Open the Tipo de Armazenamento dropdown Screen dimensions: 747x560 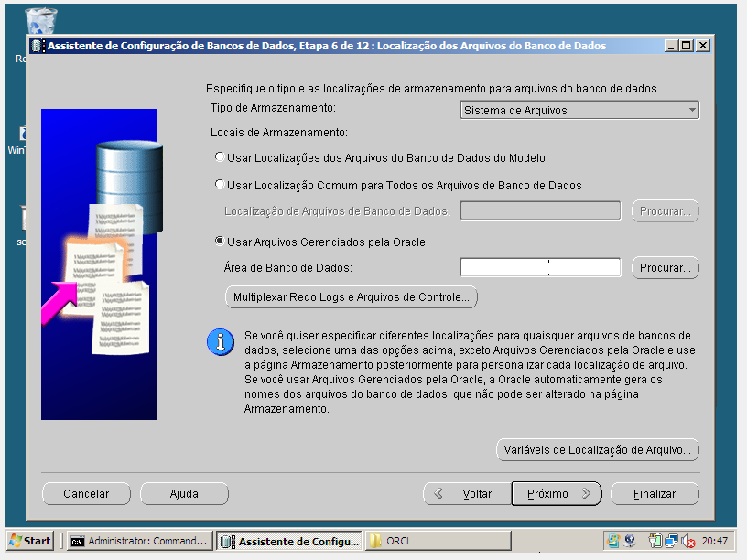pos(579,110)
